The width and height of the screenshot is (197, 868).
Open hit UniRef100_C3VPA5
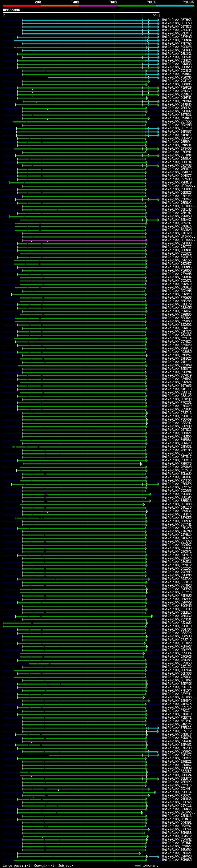[177, 37]
